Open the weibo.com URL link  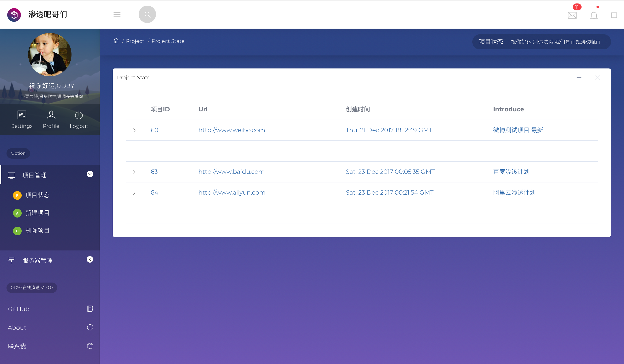coord(232,130)
